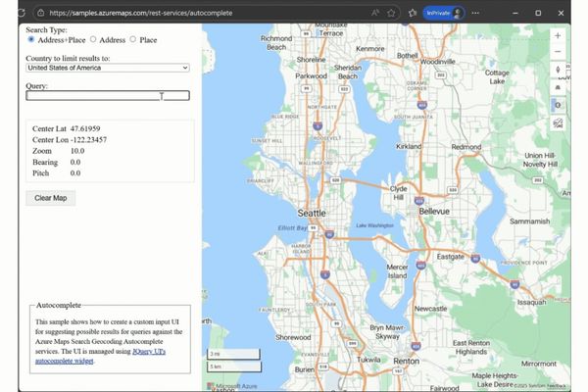Image resolution: width=588 pixels, height=392 pixels.
Task: Open the country limit dropdown
Action: pyautogui.click(x=108, y=68)
